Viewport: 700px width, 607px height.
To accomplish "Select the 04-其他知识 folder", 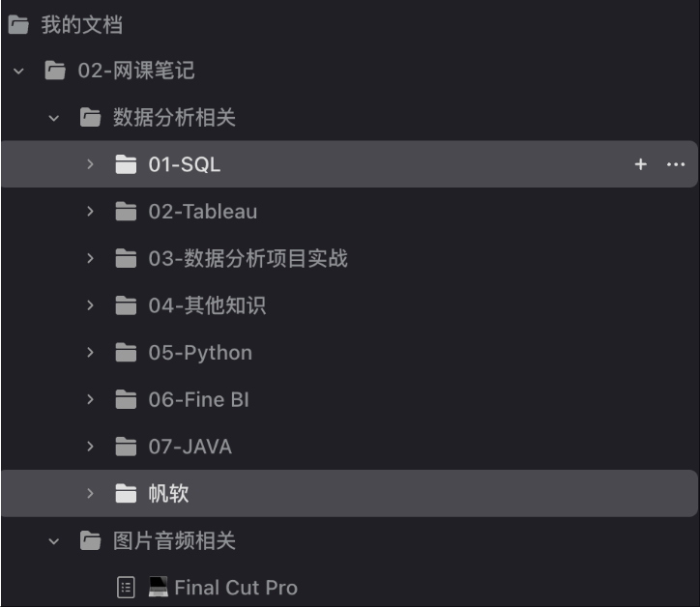I will [207, 306].
